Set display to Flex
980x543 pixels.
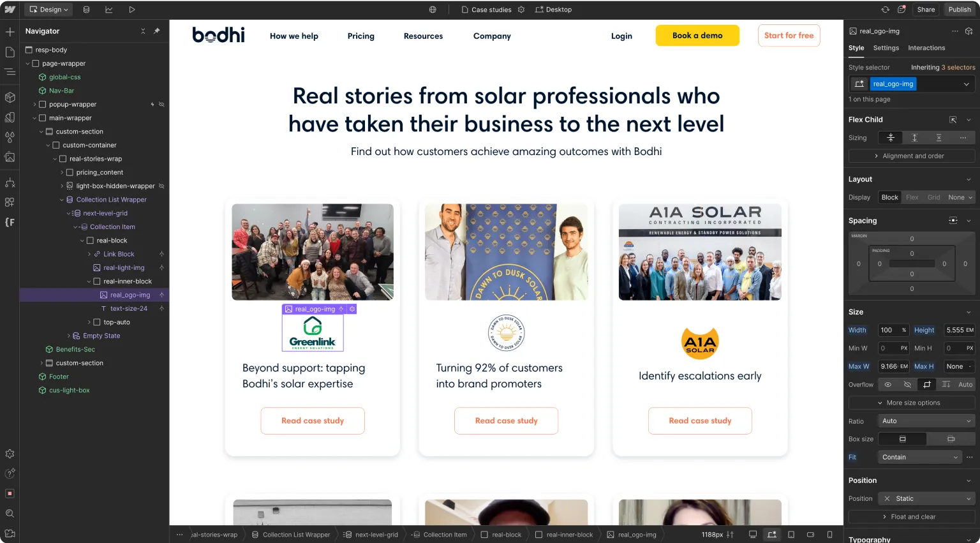click(912, 197)
